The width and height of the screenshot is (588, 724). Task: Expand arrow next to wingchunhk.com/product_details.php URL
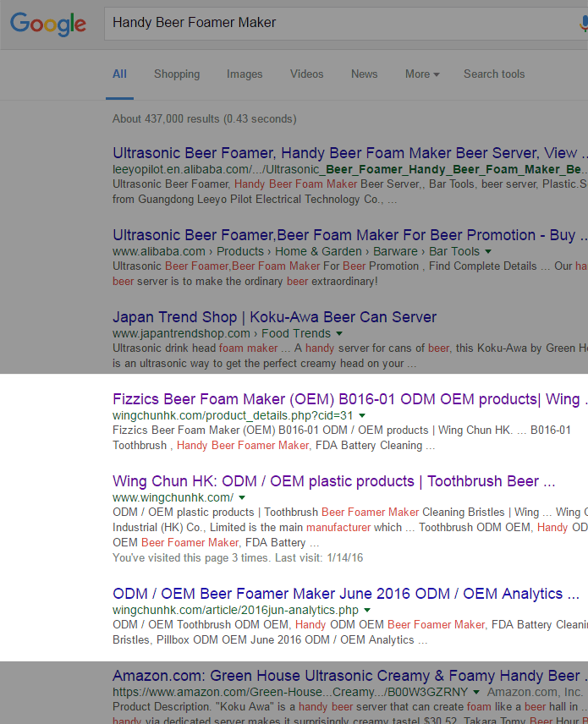click(362, 415)
